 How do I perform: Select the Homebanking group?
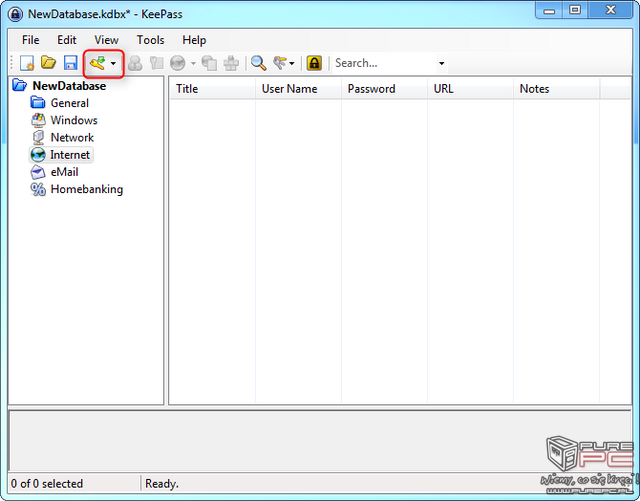(x=87, y=189)
